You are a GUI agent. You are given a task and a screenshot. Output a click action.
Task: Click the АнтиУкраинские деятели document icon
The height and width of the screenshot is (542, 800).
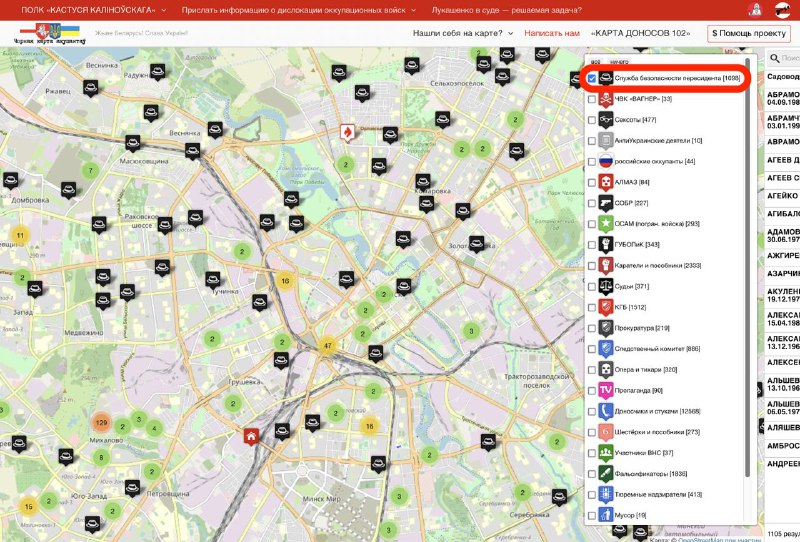pos(606,140)
